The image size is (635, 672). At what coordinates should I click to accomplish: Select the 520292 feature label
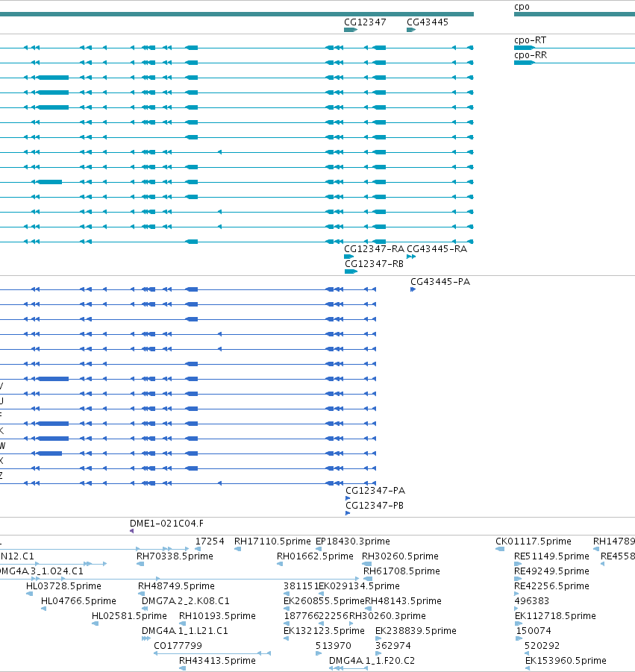pyautogui.click(x=542, y=646)
